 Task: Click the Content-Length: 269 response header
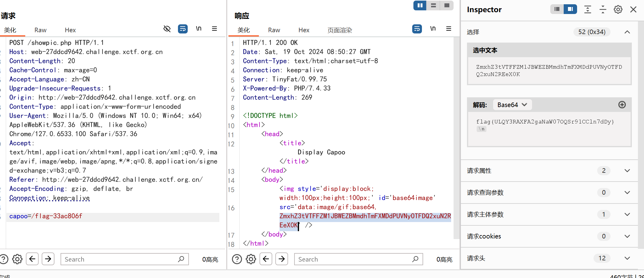[x=277, y=97]
